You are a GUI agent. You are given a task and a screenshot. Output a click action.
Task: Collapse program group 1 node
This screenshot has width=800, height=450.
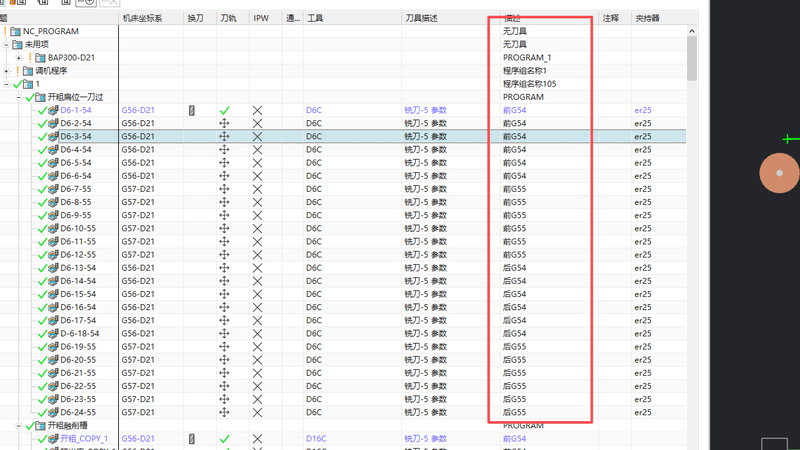pos(6,84)
